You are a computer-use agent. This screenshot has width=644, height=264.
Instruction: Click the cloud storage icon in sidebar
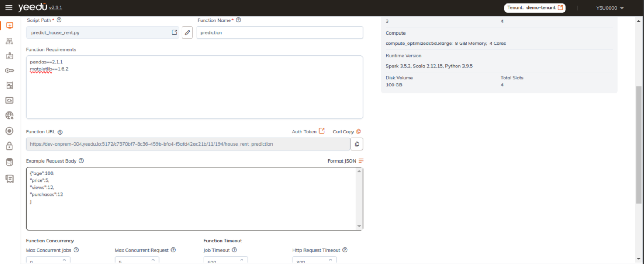pyautogui.click(x=10, y=100)
